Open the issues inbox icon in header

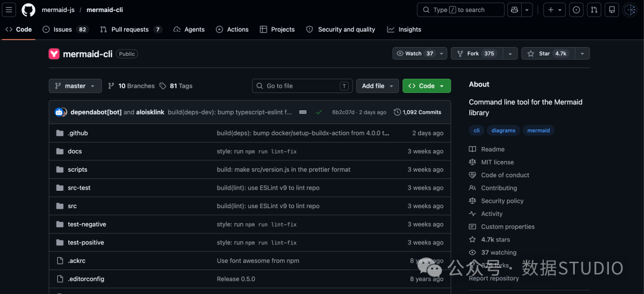tap(576, 10)
